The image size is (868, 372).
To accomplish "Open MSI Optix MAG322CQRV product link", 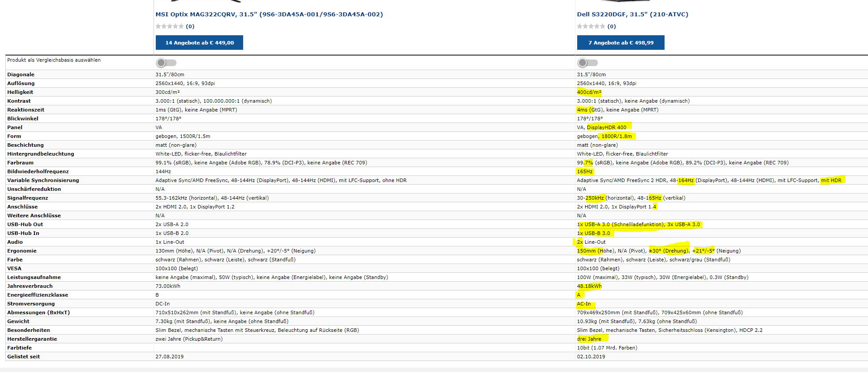I will click(269, 14).
